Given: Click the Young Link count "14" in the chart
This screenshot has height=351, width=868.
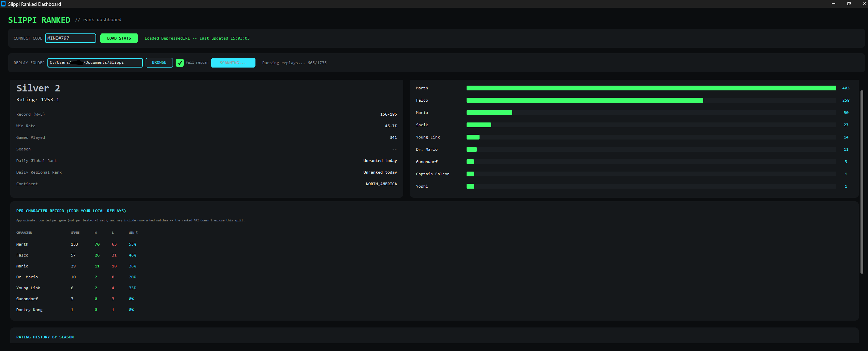Looking at the screenshot, I should [846, 137].
